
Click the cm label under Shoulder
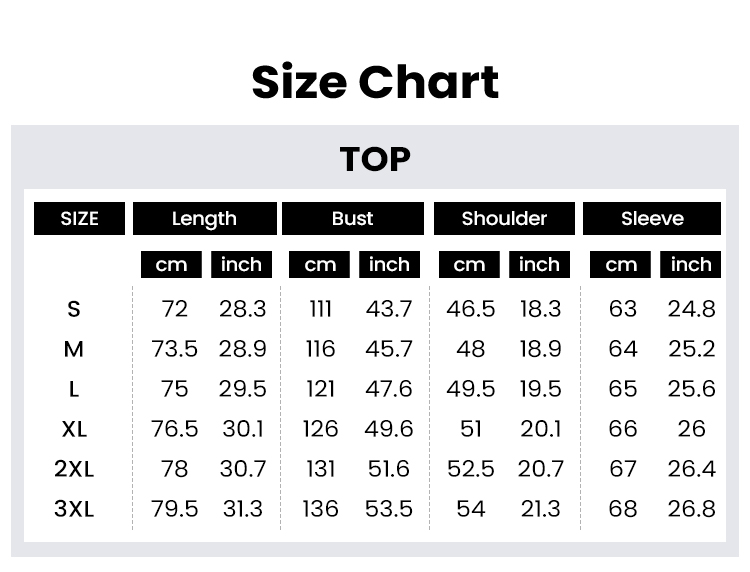coord(469,265)
